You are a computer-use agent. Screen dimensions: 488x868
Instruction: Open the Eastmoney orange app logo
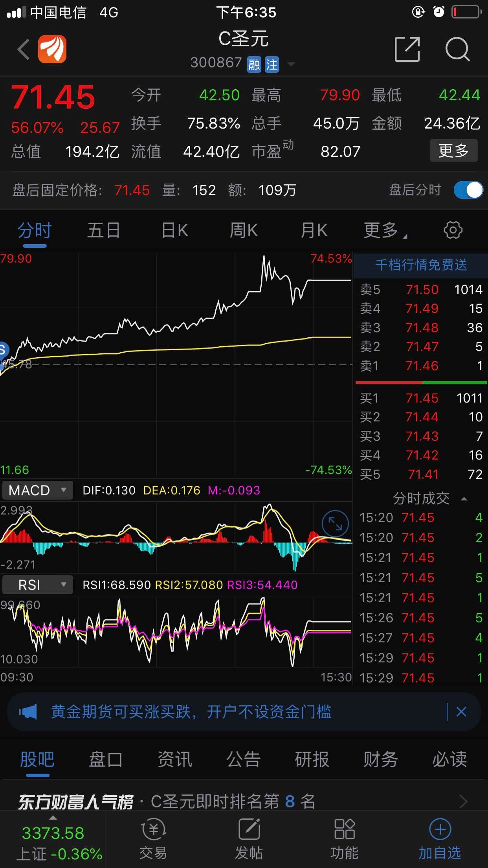click(52, 49)
